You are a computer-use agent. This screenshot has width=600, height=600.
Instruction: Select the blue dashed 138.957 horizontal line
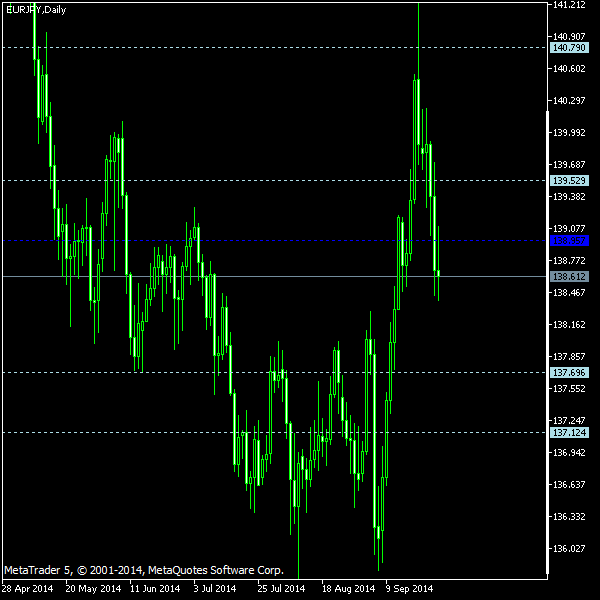click(x=275, y=241)
